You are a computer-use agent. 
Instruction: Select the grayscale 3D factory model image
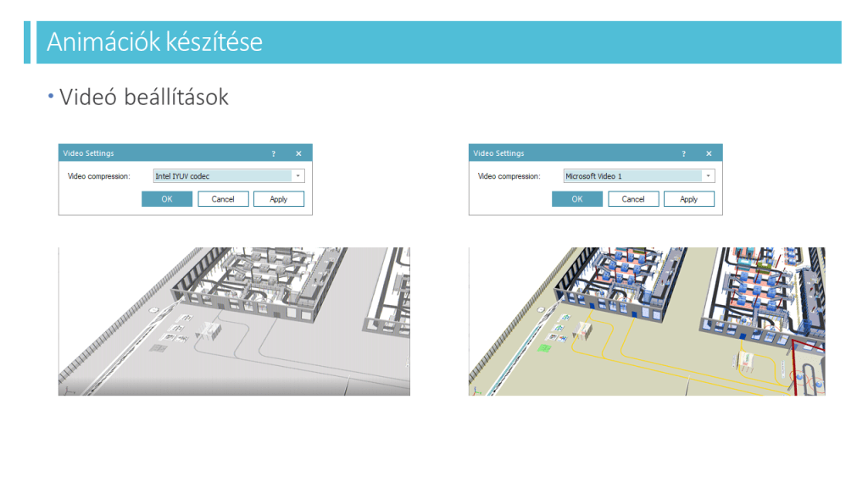[x=234, y=321]
